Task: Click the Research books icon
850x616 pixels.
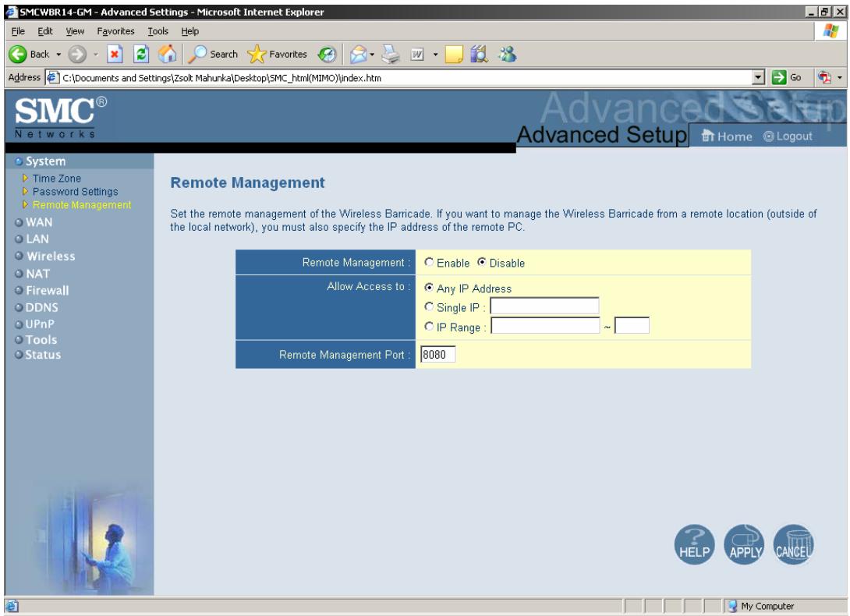Action: [x=480, y=55]
